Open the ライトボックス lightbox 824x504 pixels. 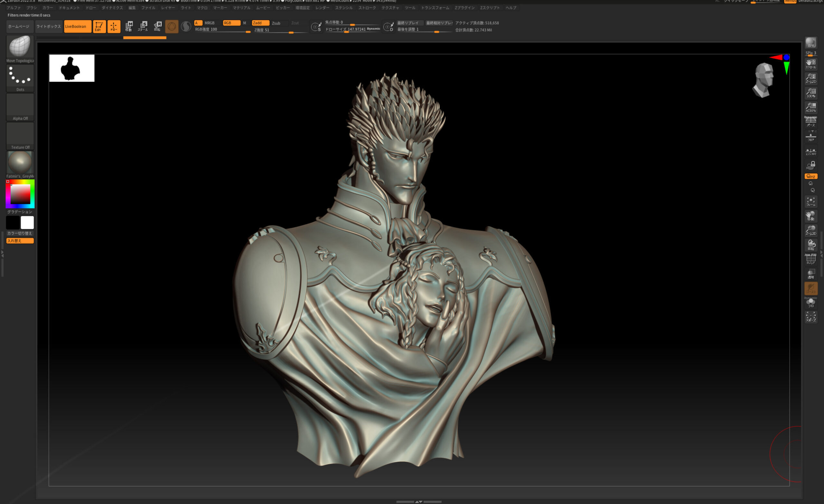coord(49,26)
